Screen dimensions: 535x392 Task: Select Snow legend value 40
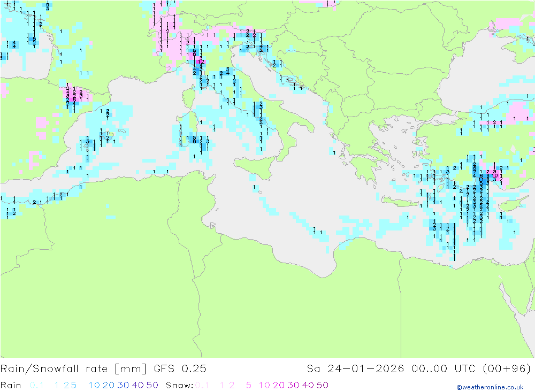pos(308,385)
